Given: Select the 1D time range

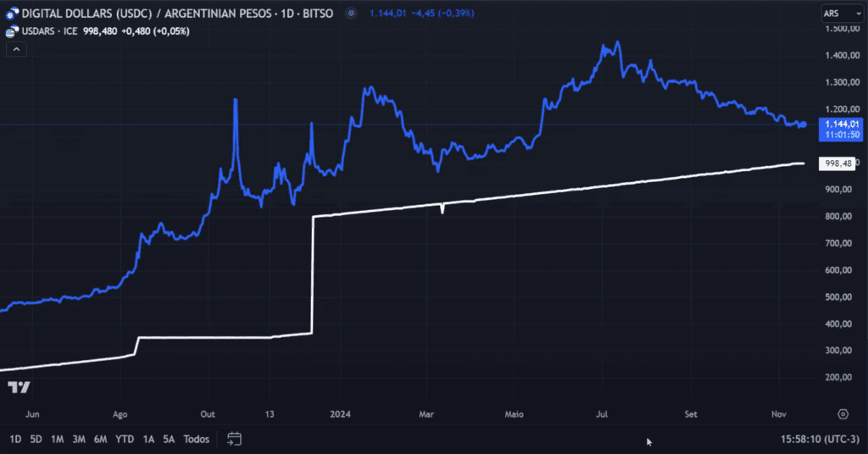Looking at the screenshot, I should coord(16,439).
